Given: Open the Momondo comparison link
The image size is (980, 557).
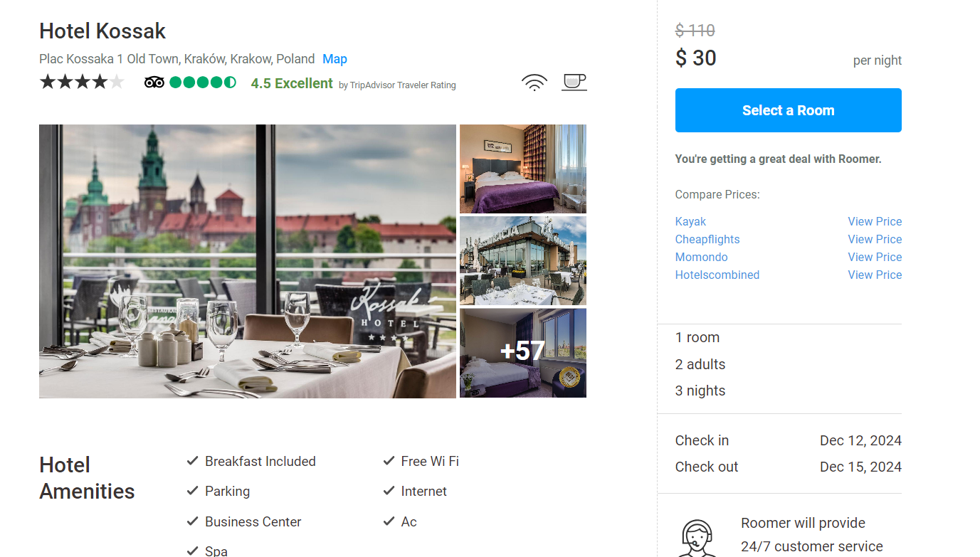Looking at the screenshot, I should point(701,257).
